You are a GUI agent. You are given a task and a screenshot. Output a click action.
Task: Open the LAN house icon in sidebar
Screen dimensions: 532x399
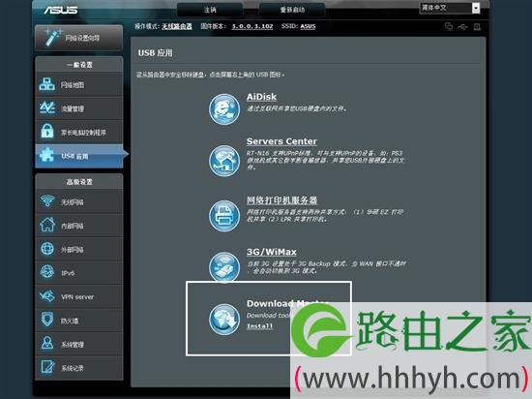pos(46,225)
